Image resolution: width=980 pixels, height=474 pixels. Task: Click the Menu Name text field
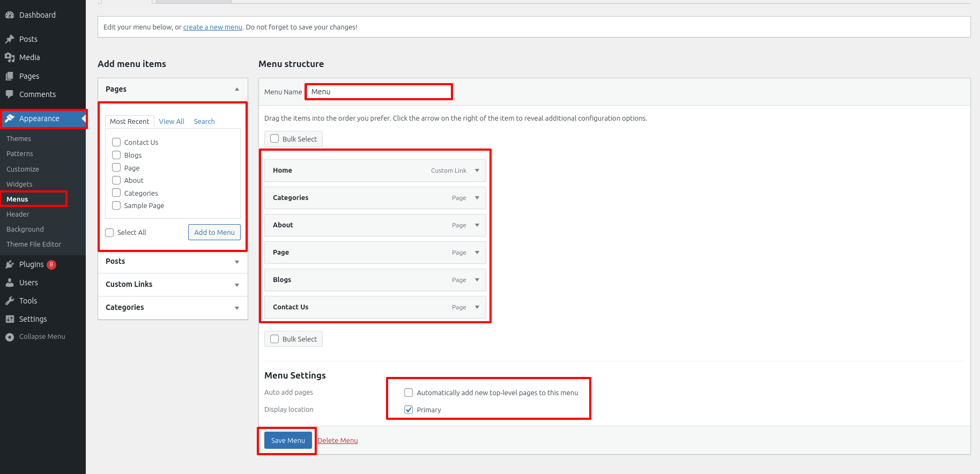coord(378,92)
